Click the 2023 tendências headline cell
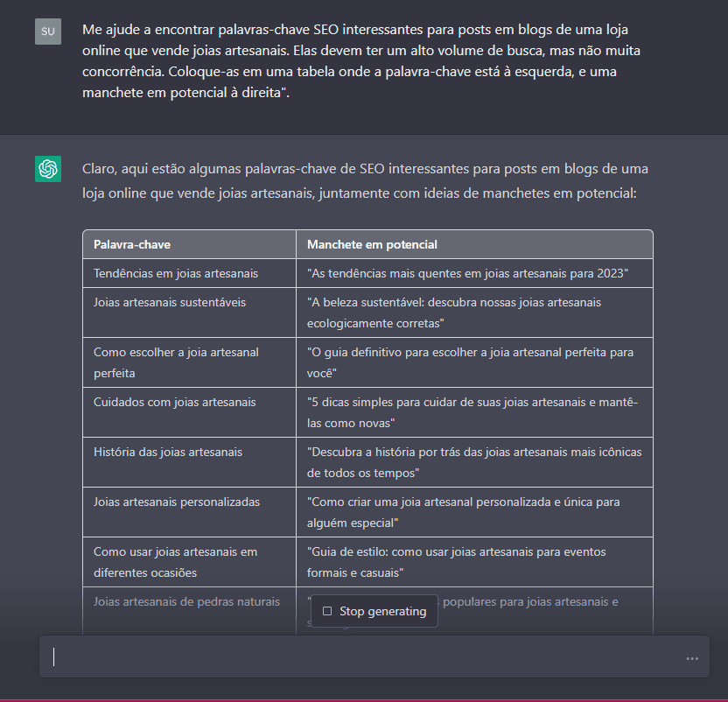 pyautogui.click(x=474, y=273)
